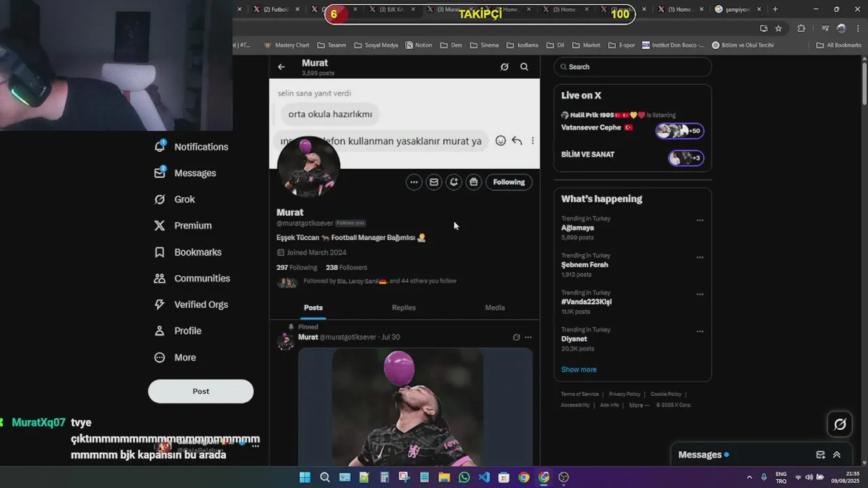Click Show more under What's happening
The image size is (868, 488).
pos(578,369)
